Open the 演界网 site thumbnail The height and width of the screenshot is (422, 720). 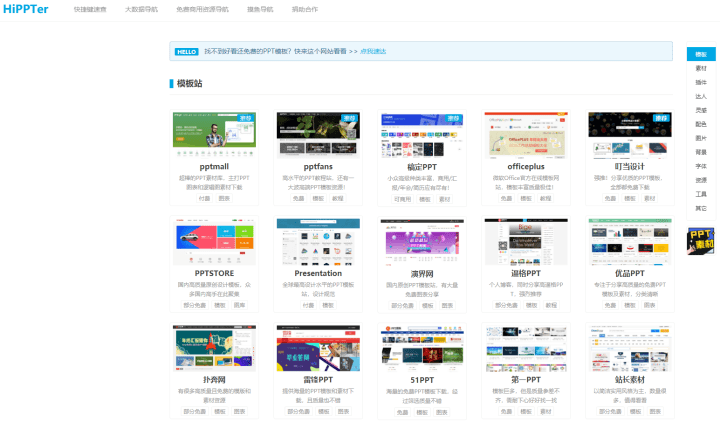[x=422, y=242]
